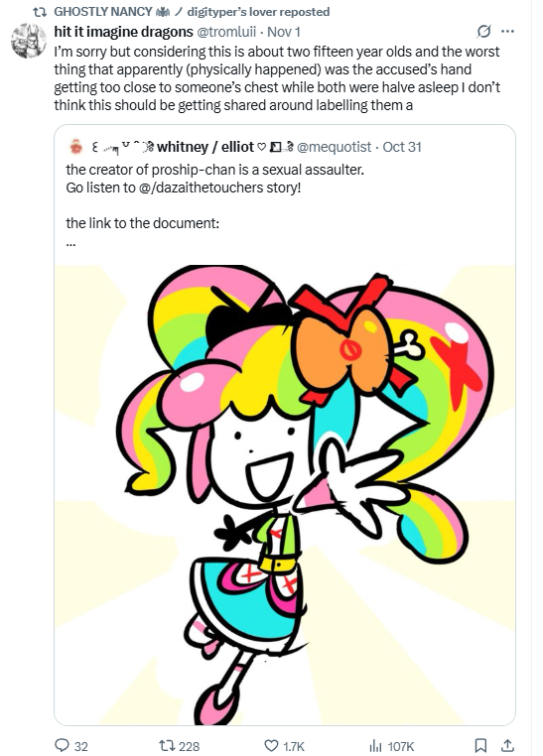The image size is (543, 756).
Task: Open whitney / elliot's small avatar
Action: (76, 147)
